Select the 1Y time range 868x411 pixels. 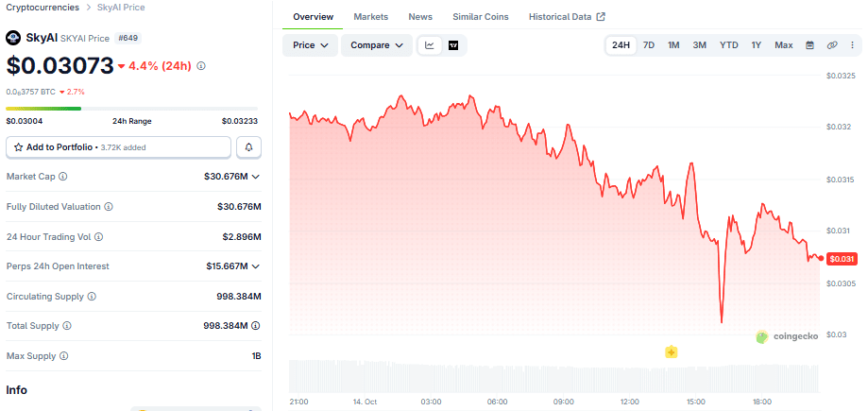point(757,45)
